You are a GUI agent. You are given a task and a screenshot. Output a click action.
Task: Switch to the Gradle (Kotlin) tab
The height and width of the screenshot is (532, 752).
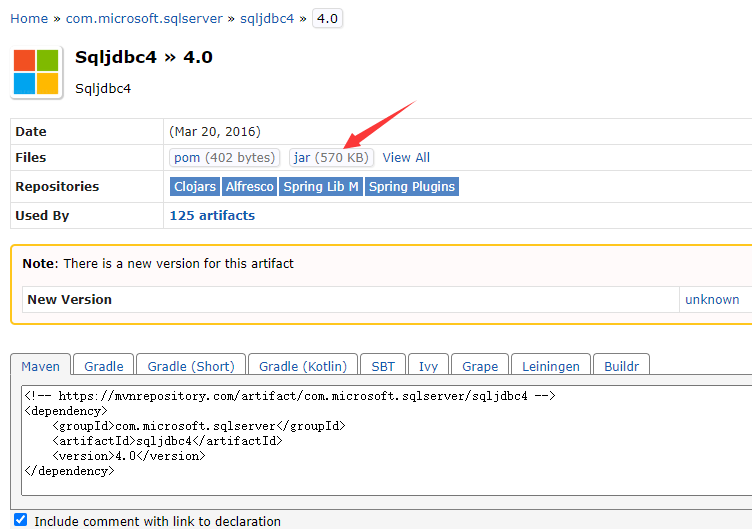[303, 366]
